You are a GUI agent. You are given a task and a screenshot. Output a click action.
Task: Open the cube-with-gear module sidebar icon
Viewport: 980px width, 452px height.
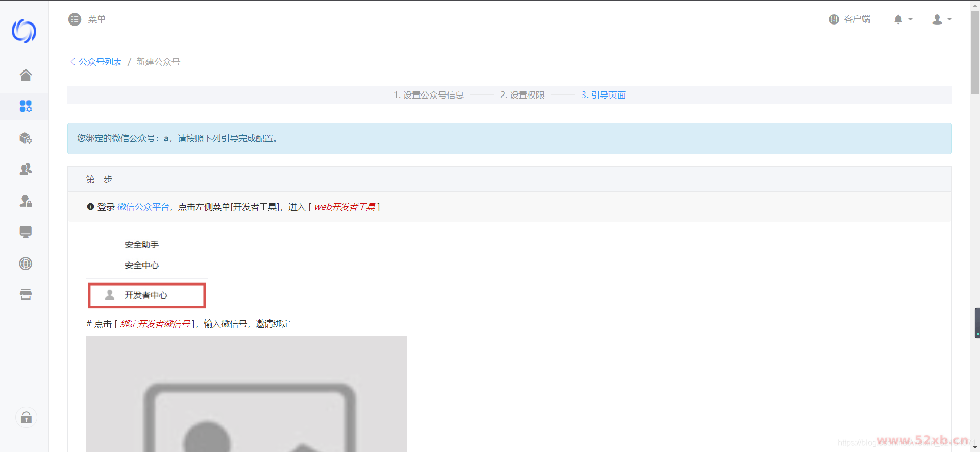pos(26,138)
